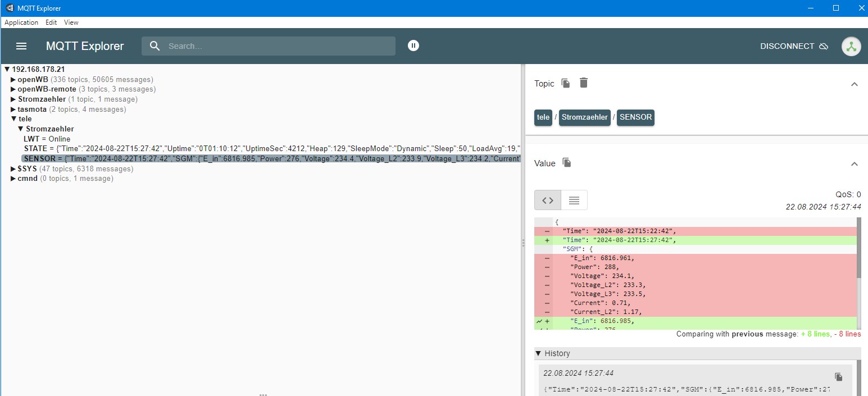Select the SENSOR breadcrumb chip
This screenshot has height=396, width=868.
click(x=635, y=117)
